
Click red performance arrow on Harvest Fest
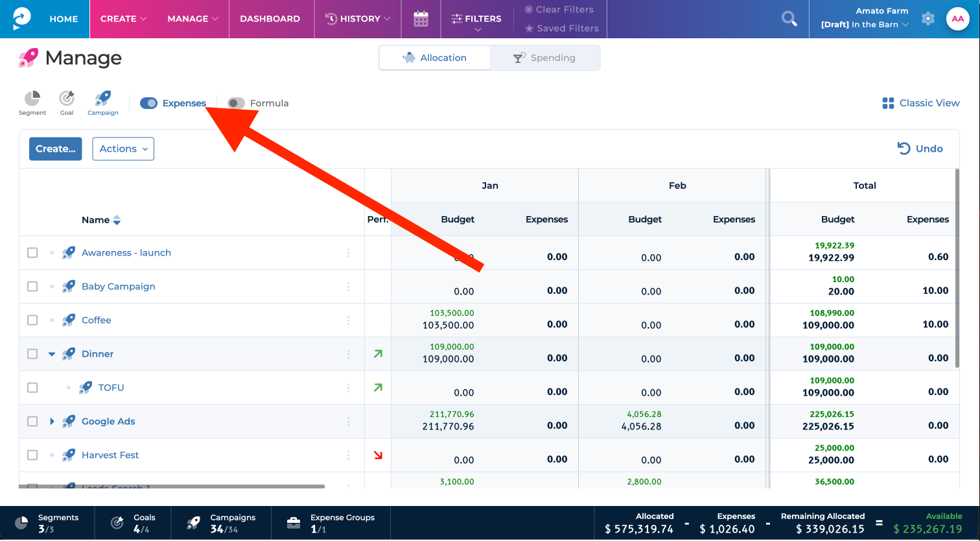(378, 455)
